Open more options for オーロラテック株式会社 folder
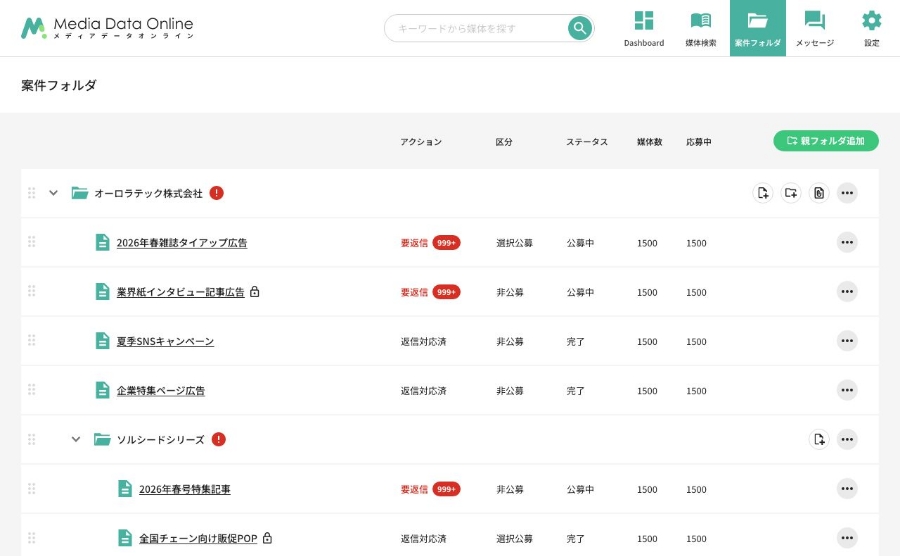Screen dimensions: 900x556 point(847,193)
